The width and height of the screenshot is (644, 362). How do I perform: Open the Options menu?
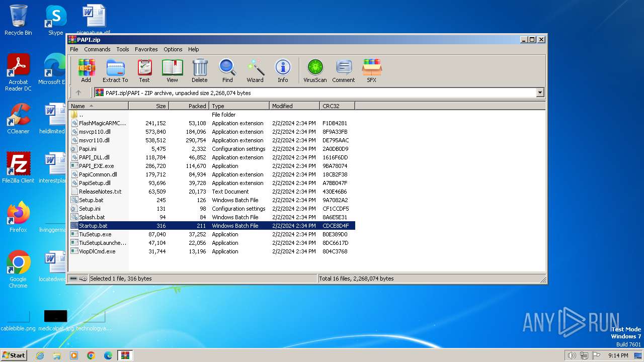pyautogui.click(x=173, y=49)
